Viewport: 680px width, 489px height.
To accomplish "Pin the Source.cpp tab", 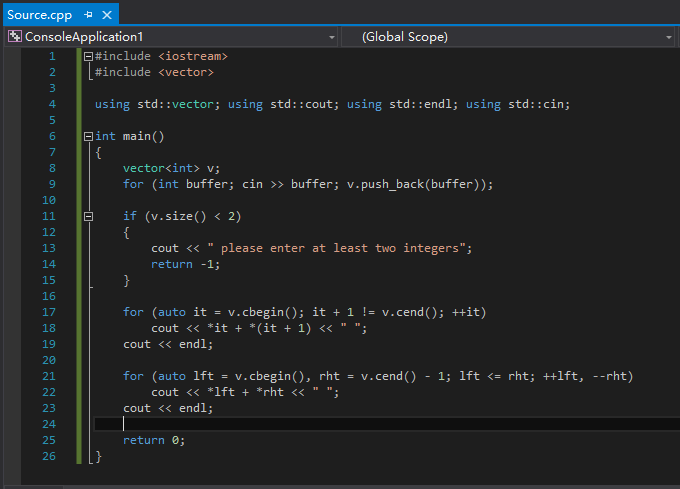I will (88, 15).
